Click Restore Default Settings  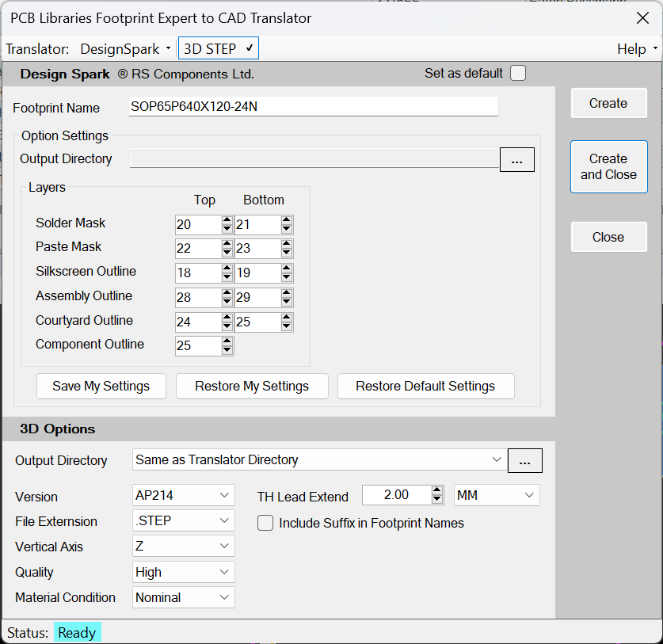tap(425, 386)
